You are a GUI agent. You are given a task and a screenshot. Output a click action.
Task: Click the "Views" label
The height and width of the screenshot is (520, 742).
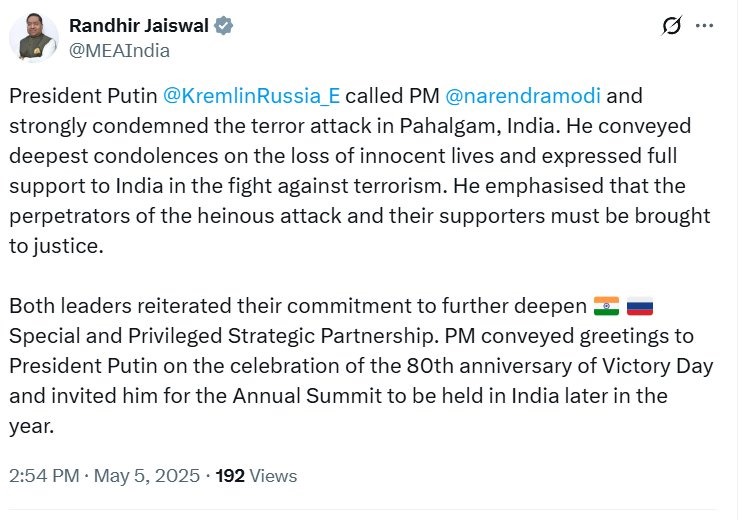[274, 476]
